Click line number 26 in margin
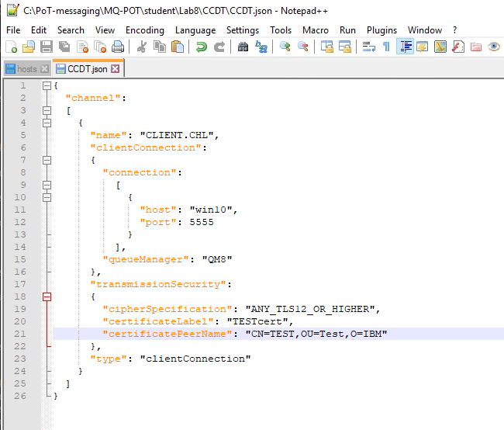The width and height of the screenshot is (504, 430). 20,396
